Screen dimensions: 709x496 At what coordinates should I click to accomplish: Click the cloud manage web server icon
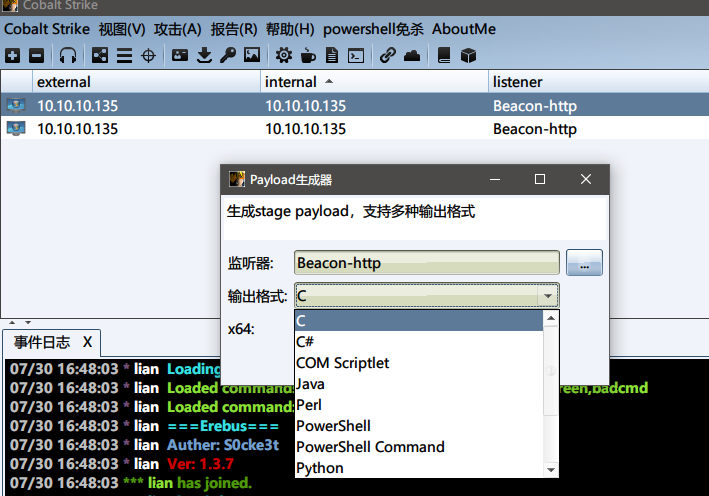point(412,56)
